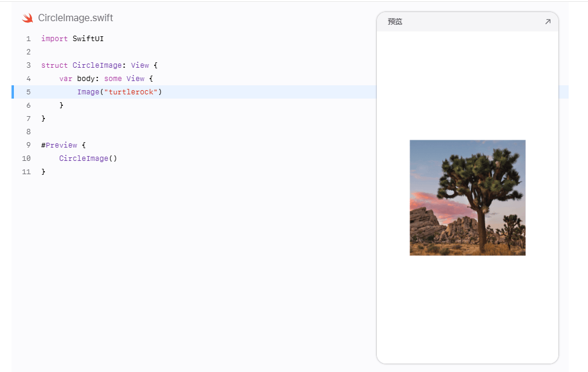Click "body" on line 4
Screen dimensions: 588x372
(x=86, y=79)
